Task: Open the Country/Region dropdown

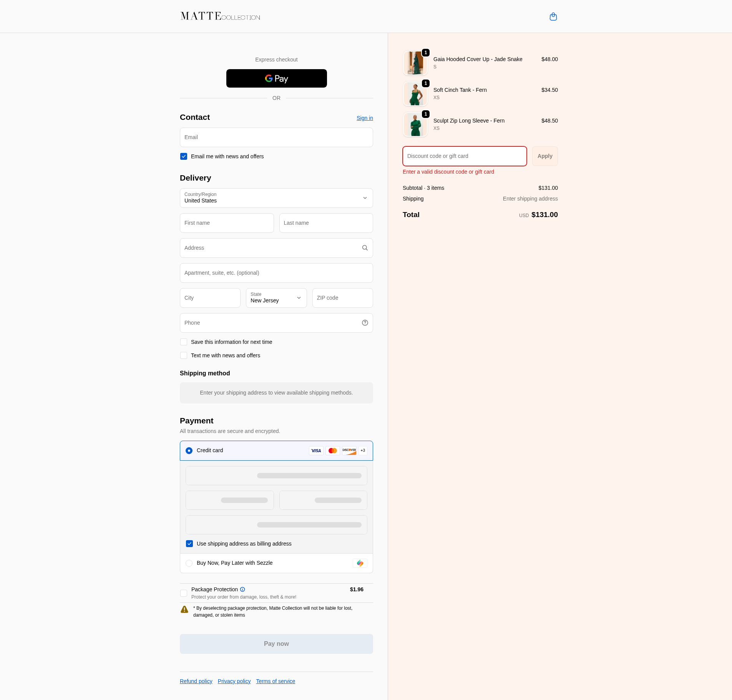Action: tap(276, 198)
